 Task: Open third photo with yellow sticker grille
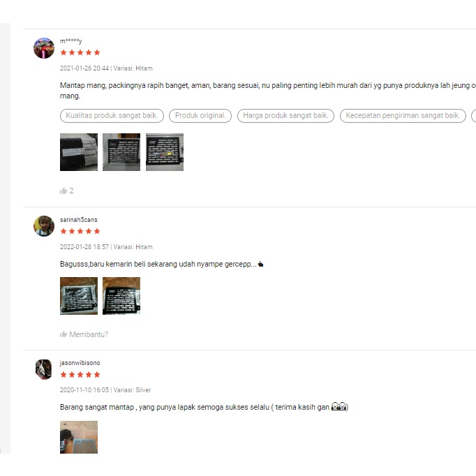pos(165,152)
